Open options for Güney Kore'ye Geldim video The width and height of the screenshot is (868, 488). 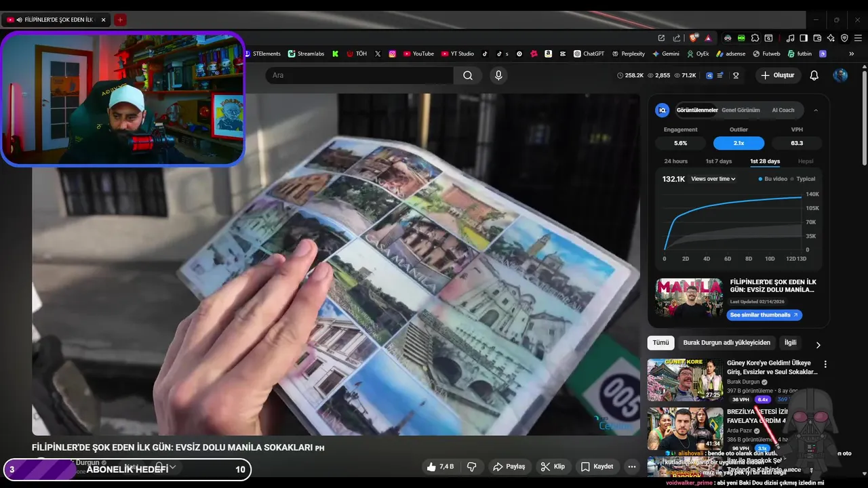tap(825, 365)
